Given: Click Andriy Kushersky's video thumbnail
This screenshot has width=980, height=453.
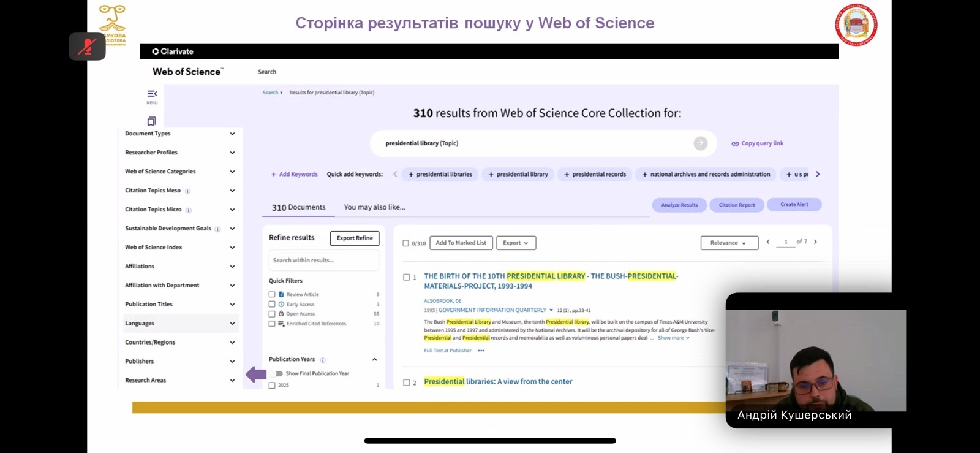Looking at the screenshot, I should click(816, 360).
